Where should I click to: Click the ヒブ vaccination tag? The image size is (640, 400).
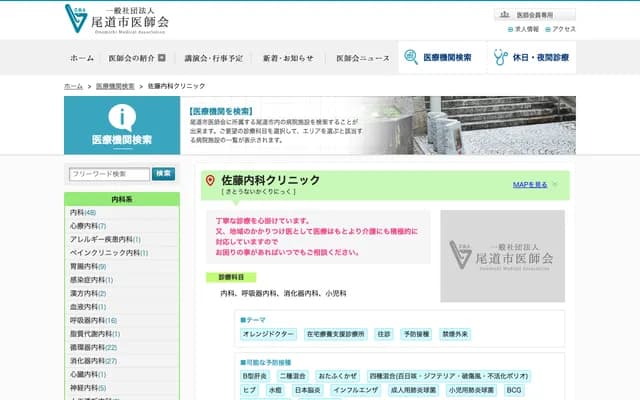[249, 390]
